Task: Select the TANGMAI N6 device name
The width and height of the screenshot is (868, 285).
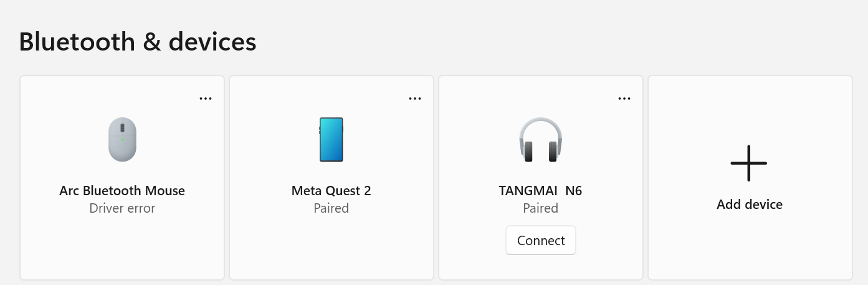Action: click(540, 191)
